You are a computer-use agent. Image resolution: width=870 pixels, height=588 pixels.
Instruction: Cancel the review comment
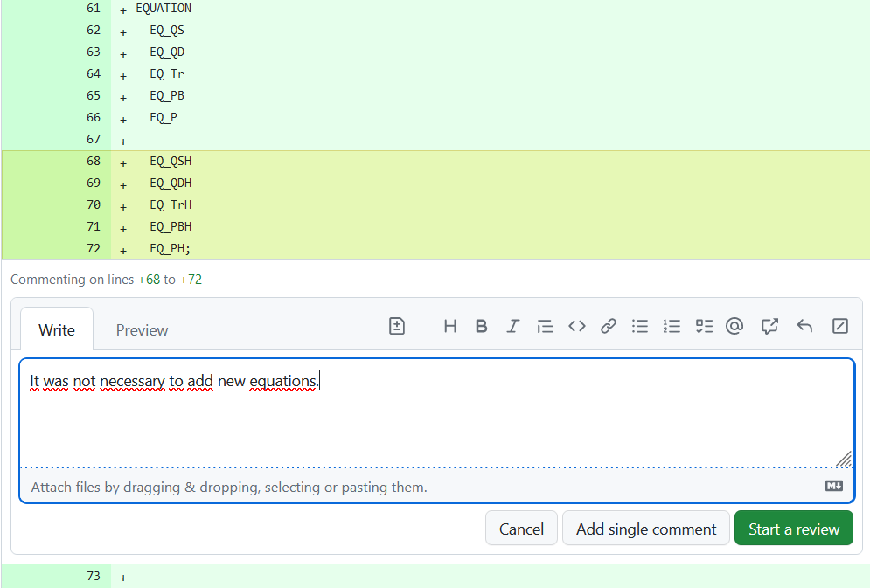coord(521,529)
